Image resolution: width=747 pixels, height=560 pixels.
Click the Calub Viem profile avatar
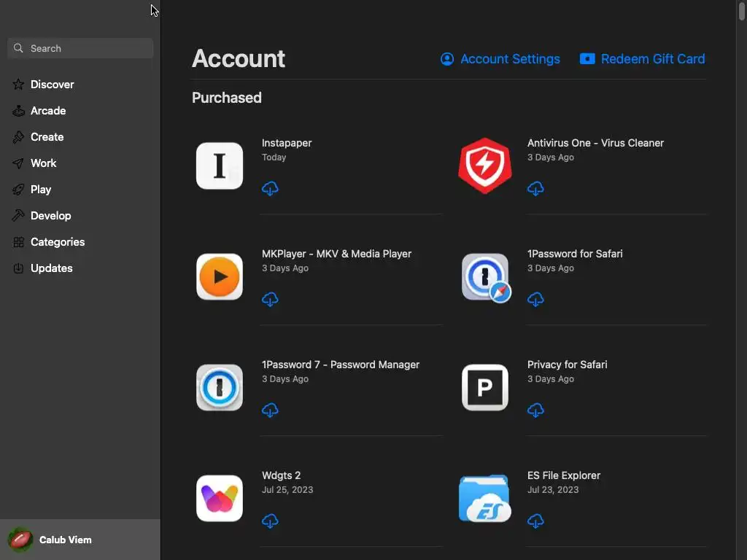(20, 540)
